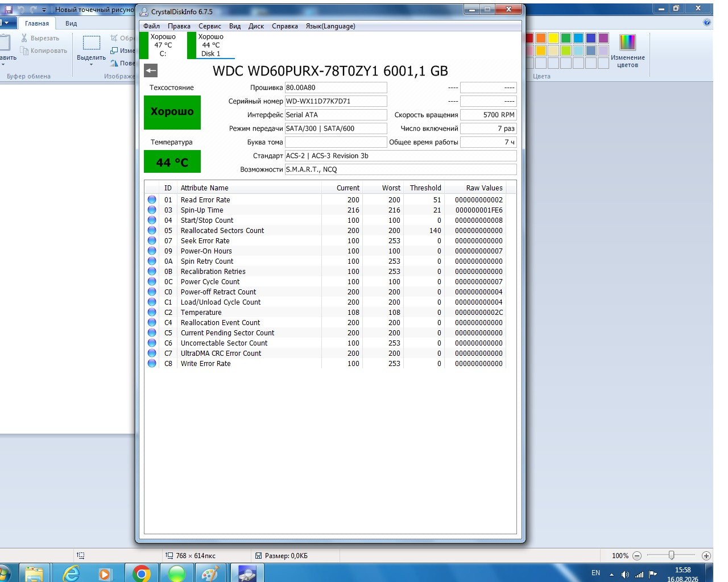The image size is (728, 582).
Task: Pick the purple color swatch in Paint
Action: (603, 38)
